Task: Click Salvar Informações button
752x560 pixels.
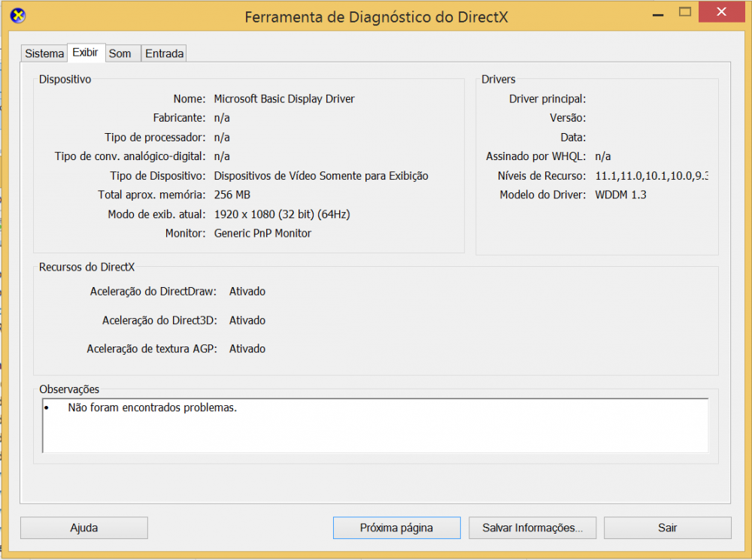Action: coord(532,528)
